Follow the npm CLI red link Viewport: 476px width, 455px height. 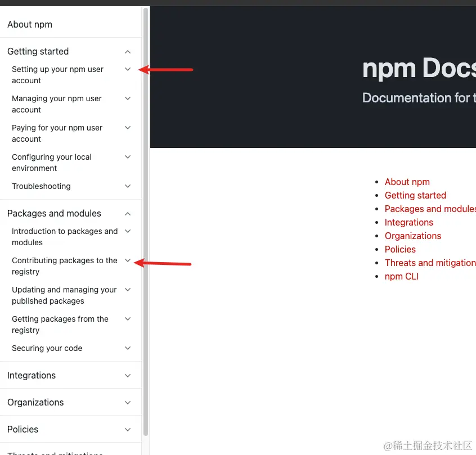click(x=401, y=276)
